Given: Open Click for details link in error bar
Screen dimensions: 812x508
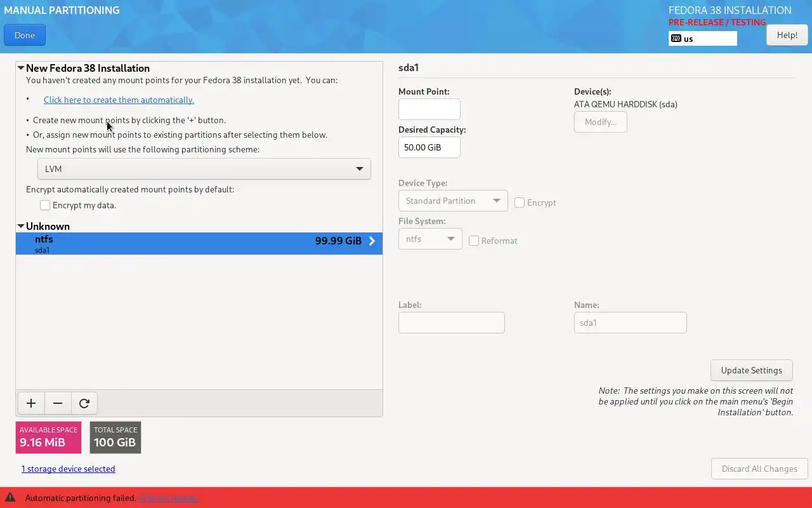Looking at the screenshot, I should coord(168,498).
